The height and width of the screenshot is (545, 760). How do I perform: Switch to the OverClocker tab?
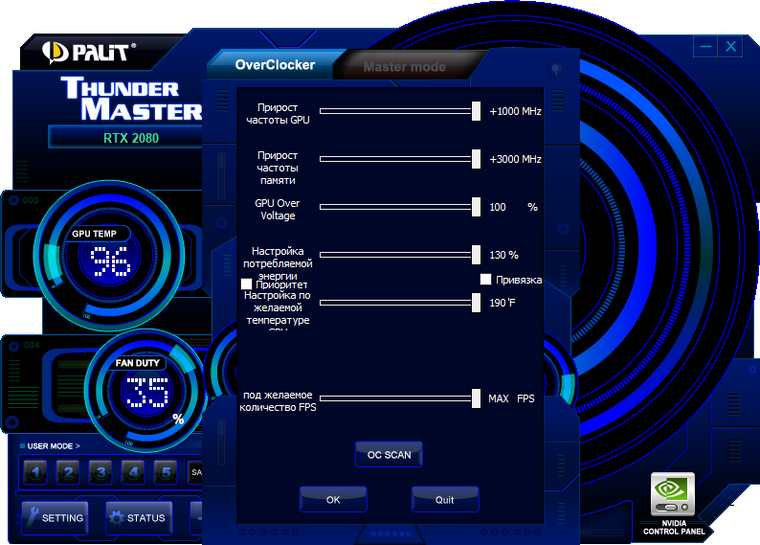275,65
